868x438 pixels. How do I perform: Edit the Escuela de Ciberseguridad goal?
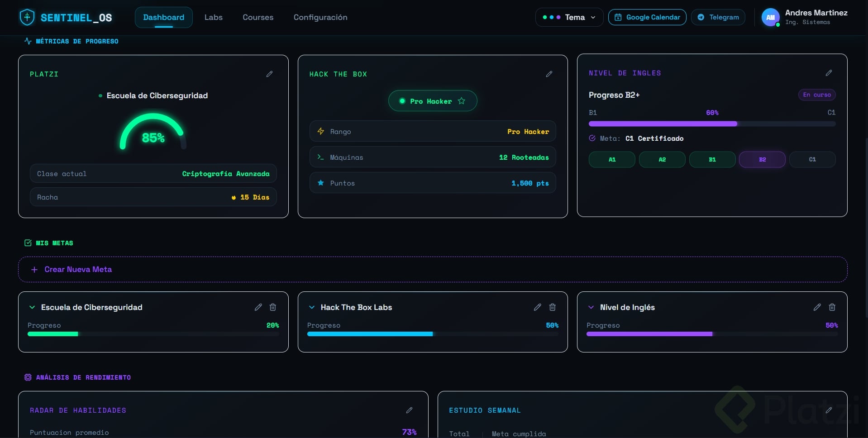click(258, 307)
